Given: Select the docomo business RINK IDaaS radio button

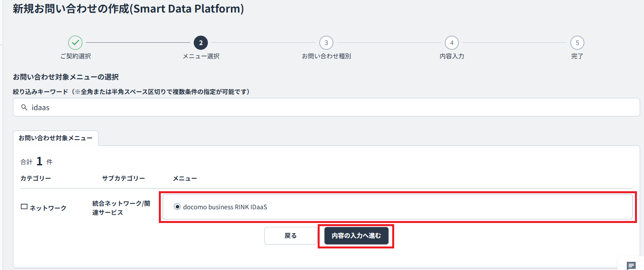Looking at the screenshot, I should (x=177, y=207).
